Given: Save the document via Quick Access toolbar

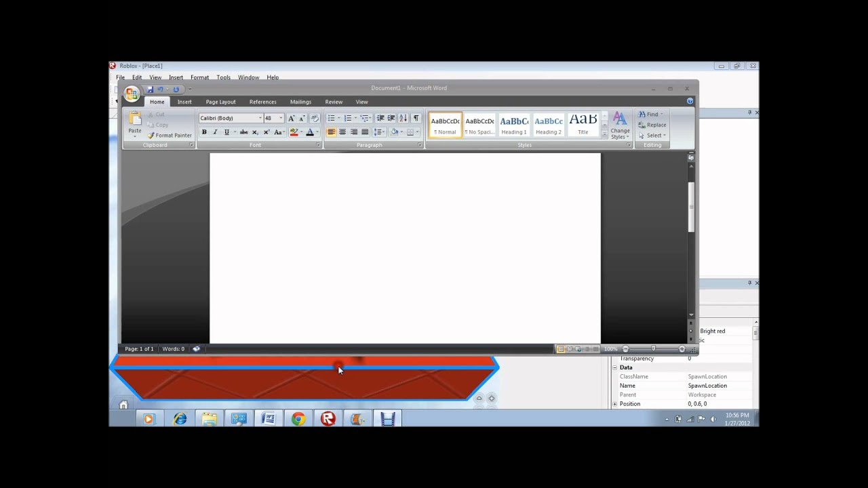Looking at the screenshot, I should [x=150, y=89].
